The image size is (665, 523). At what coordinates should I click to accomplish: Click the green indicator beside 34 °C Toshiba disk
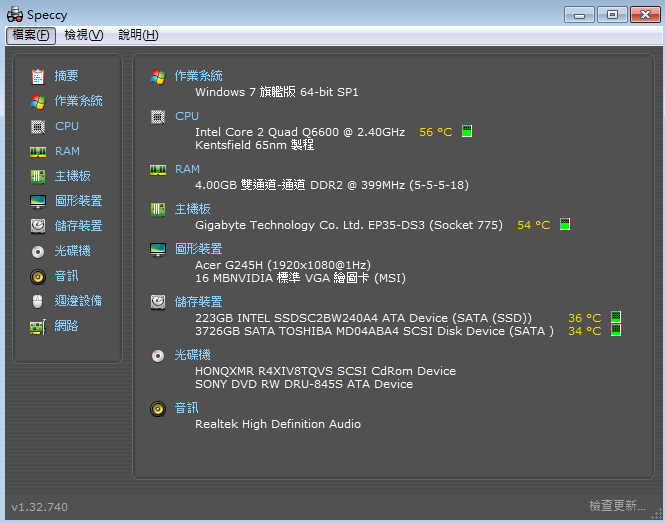(616, 330)
